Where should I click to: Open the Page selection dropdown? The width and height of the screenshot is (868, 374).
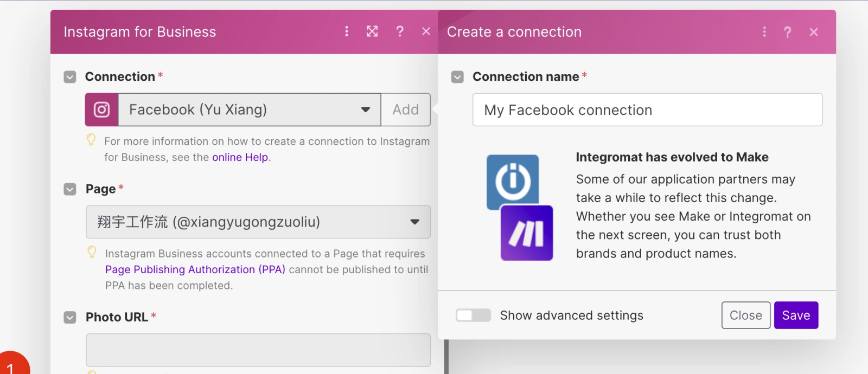click(x=258, y=222)
